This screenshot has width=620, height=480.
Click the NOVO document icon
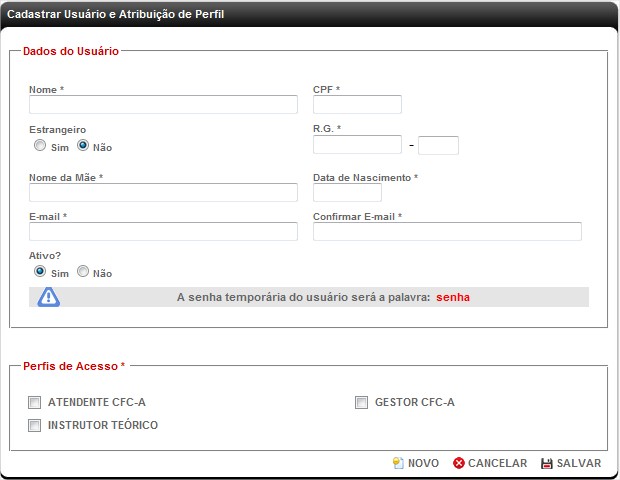398,463
